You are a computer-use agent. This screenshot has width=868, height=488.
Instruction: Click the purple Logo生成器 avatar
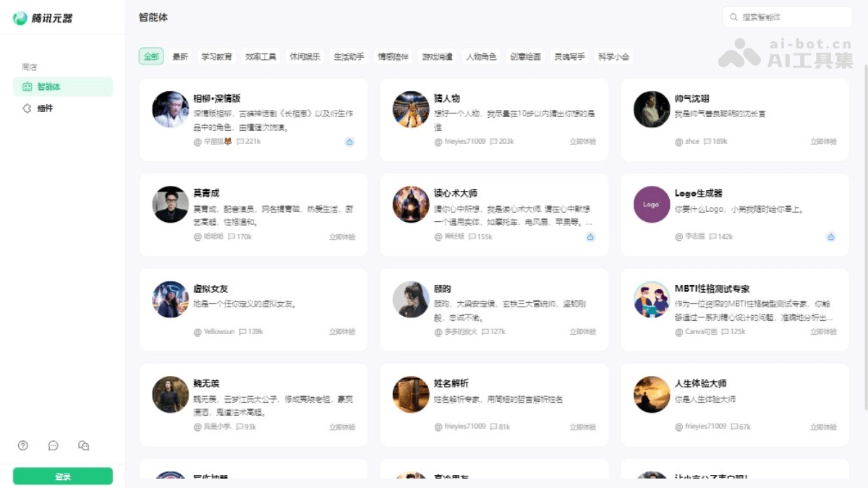(652, 205)
